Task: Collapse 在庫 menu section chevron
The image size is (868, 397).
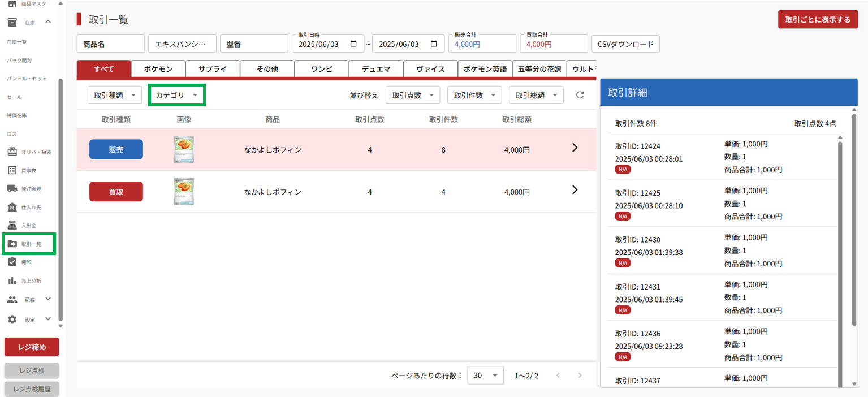Action: click(48, 22)
